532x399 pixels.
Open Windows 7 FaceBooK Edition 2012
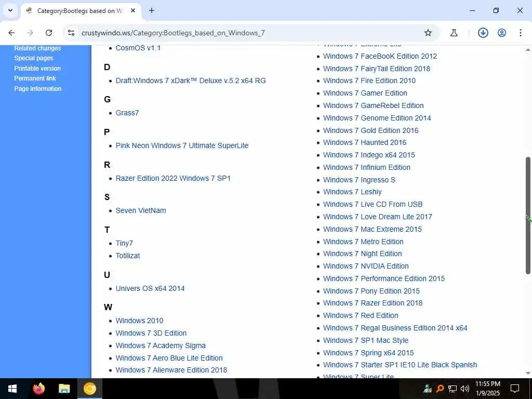coord(380,56)
